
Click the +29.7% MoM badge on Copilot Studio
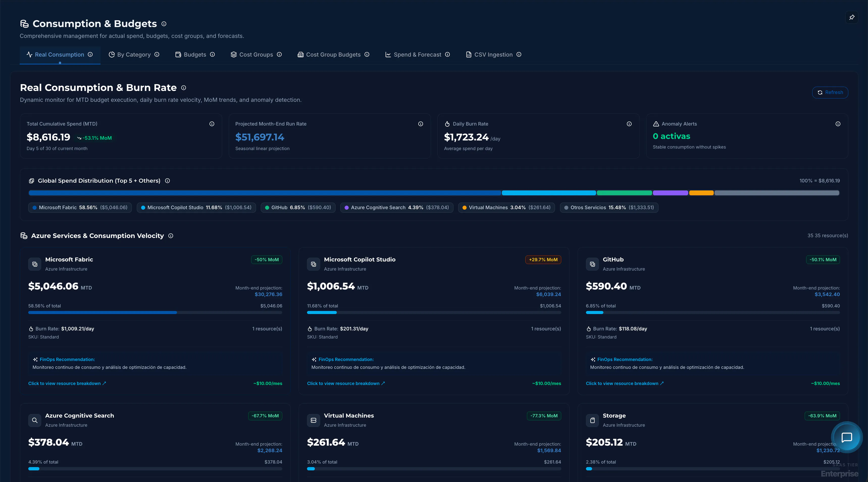[x=543, y=259]
